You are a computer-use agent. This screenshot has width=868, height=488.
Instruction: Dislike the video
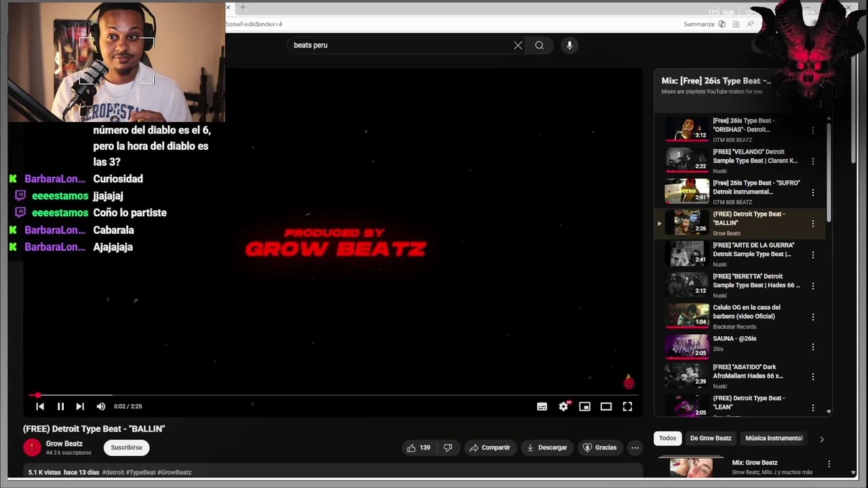pos(448,447)
